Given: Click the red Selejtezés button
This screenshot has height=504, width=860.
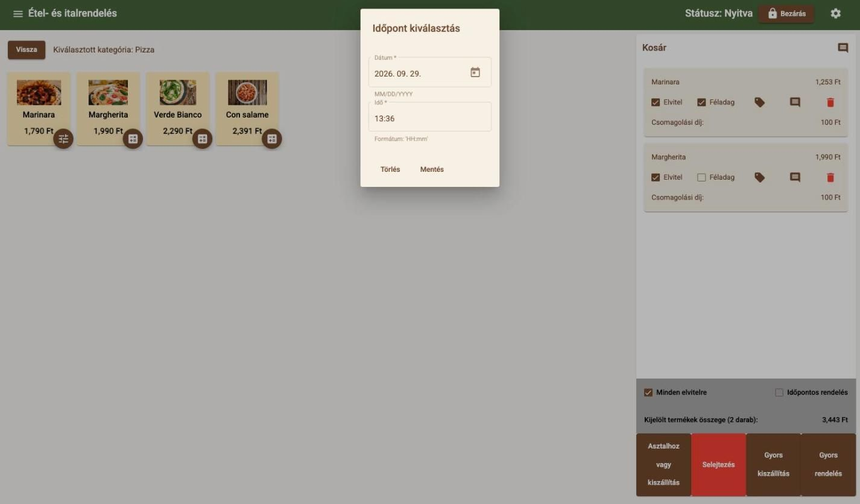Looking at the screenshot, I should (718, 465).
